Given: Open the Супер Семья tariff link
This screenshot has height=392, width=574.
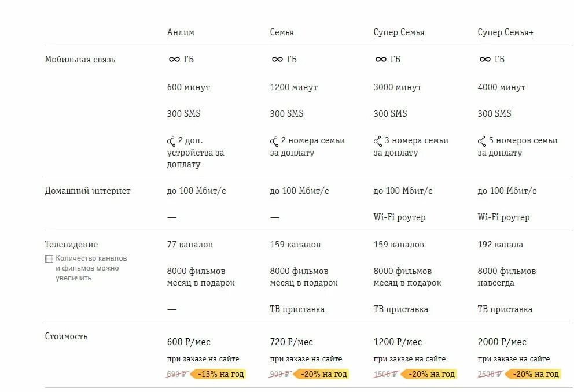Looking at the screenshot, I should point(399,32).
